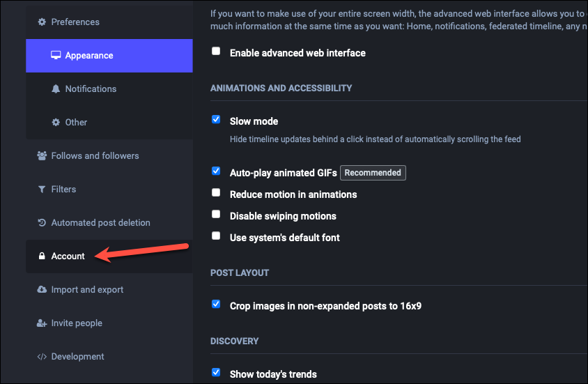
Task: Check Reduce motion in animations
Action: click(x=216, y=193)
